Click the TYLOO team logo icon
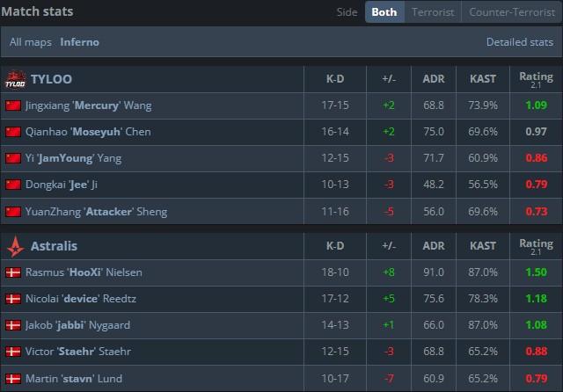The image size is (563, 392). pos(14,79)
